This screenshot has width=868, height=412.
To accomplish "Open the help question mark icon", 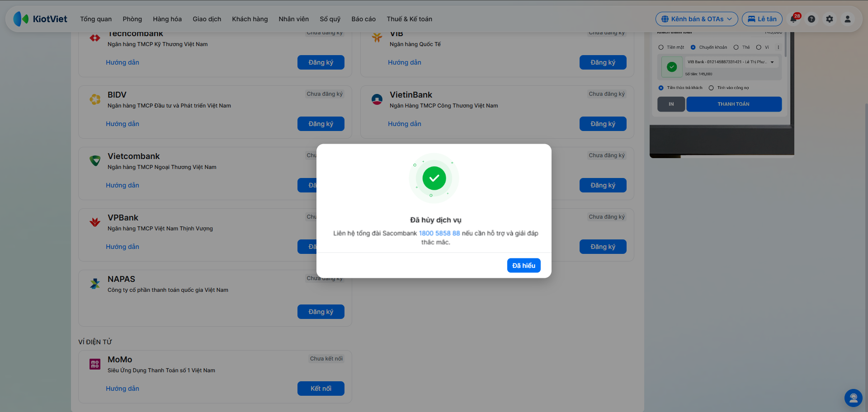I will (811, 19).
